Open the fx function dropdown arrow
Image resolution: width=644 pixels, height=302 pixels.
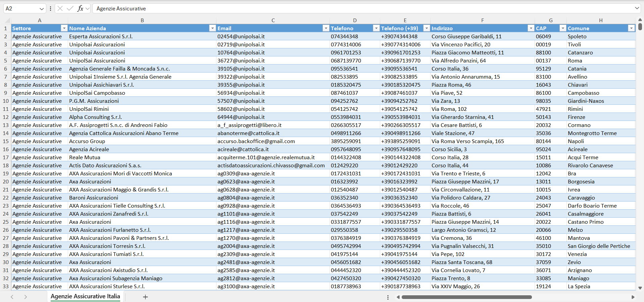click(88, 9)
